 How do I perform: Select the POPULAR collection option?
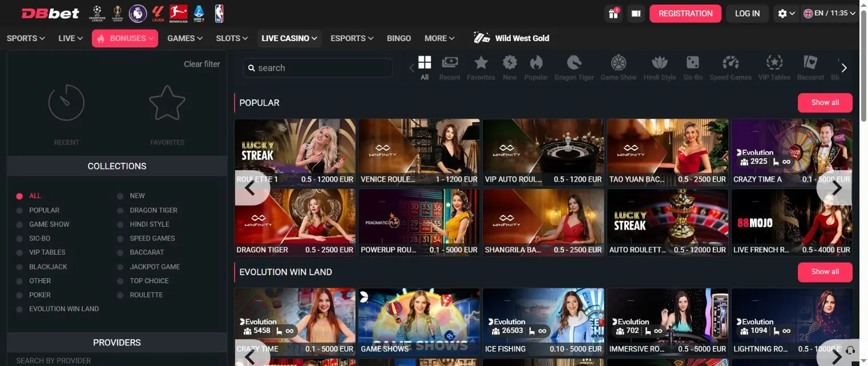coord(38,210)
